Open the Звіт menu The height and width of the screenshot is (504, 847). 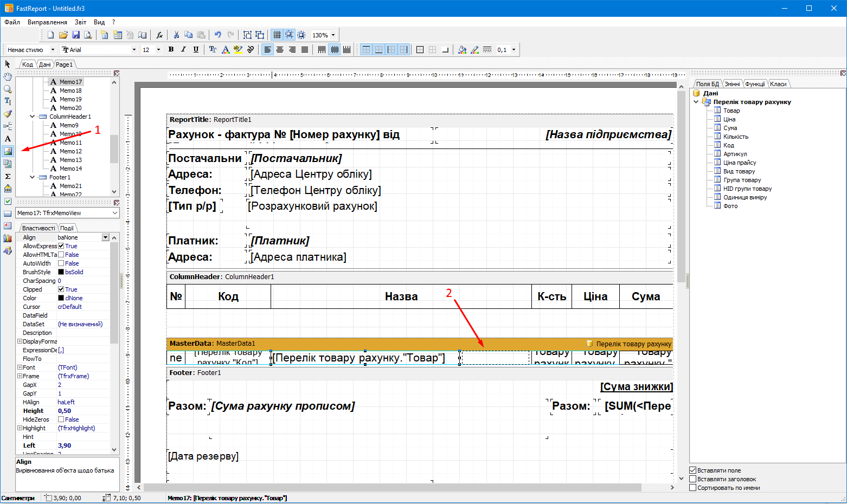[80, 22]
